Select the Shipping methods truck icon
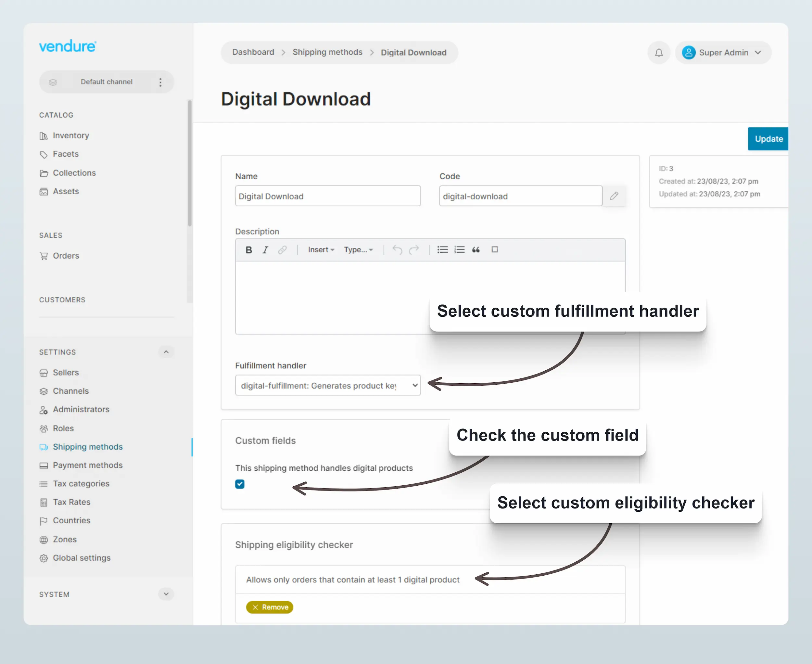Screen dimensions: 812x664 coord(44,447)
